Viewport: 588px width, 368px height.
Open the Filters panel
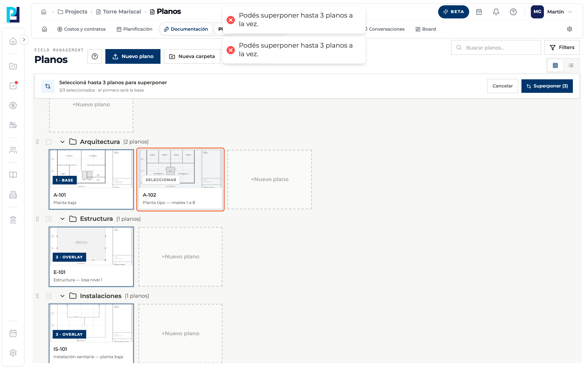[562, 47]
